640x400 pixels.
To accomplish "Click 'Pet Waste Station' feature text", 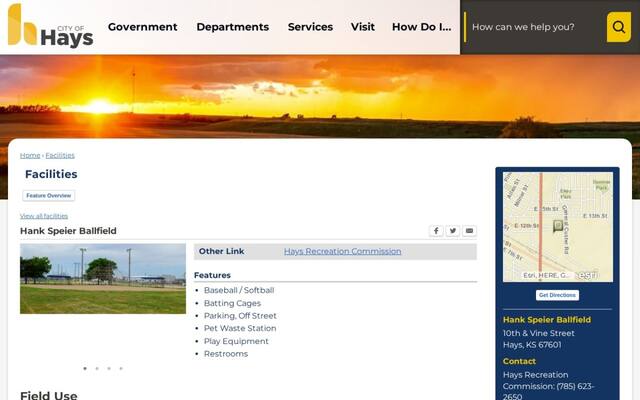I will pyautogui.click(x=240, y=328).
